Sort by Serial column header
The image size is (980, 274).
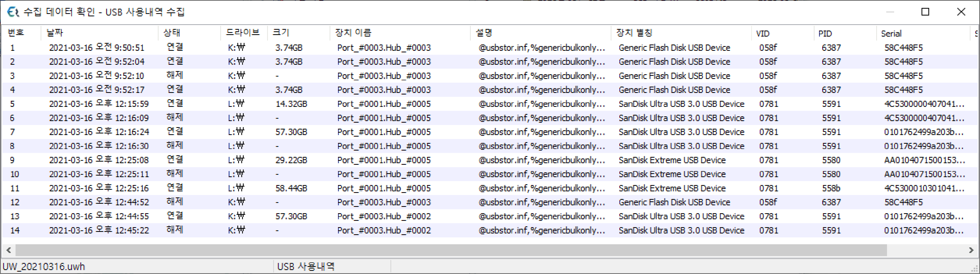click(923, 33)
